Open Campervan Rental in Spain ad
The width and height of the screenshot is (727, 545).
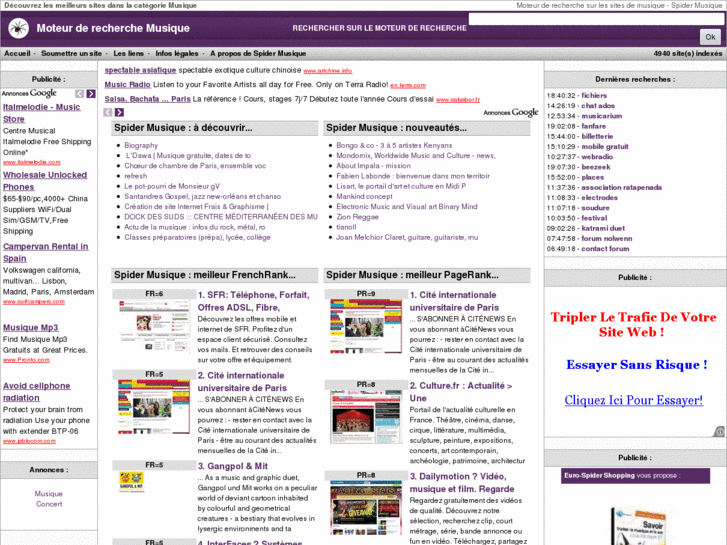pyautogui.click(x=45, y=252)
